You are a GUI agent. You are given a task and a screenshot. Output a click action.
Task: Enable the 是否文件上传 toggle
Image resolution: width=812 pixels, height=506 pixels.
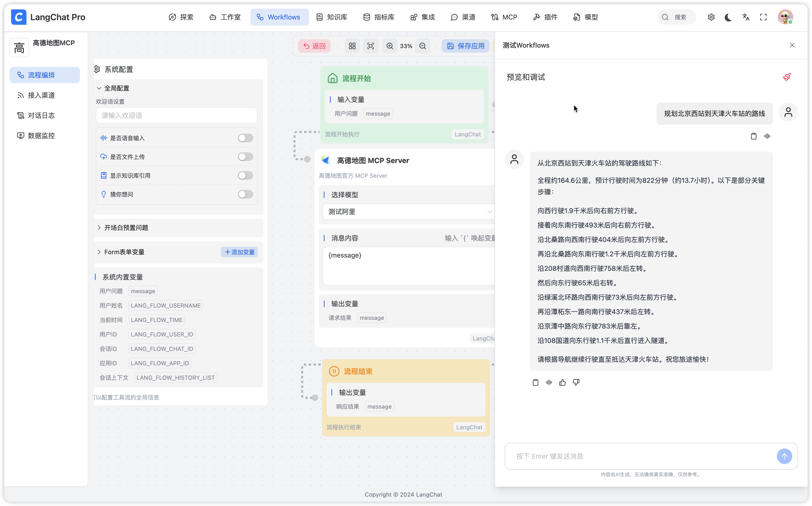245,157
